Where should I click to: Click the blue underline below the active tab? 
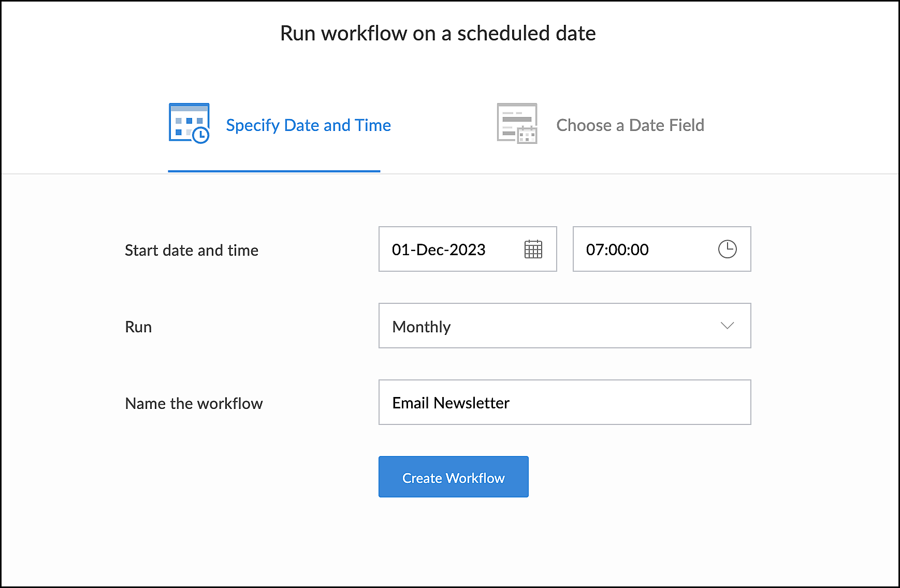pyautogui.click(x=274, y=171)
